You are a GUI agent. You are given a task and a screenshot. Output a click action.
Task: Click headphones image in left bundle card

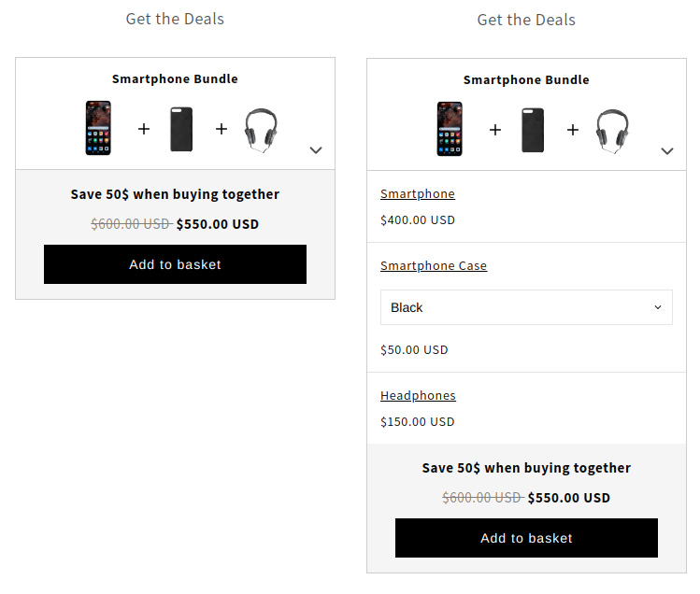click(261, 131)
